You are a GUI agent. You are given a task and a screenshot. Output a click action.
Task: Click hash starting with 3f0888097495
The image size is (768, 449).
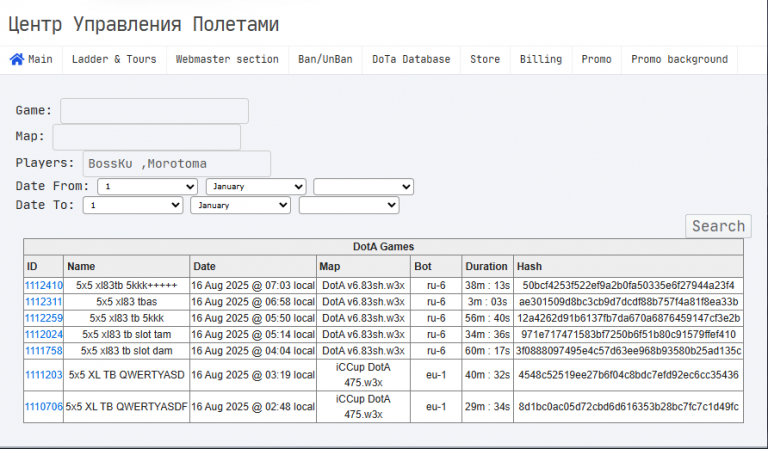(x=628, y=351)
